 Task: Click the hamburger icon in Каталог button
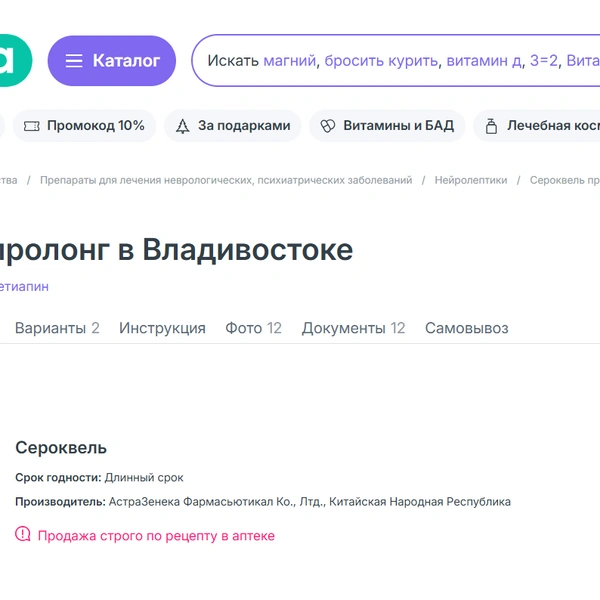coord(74,61)
